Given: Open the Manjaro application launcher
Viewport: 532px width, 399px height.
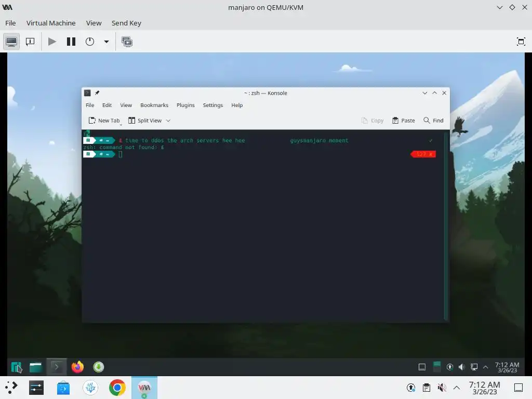Looking at the screenshot, I should pos(16,367).
